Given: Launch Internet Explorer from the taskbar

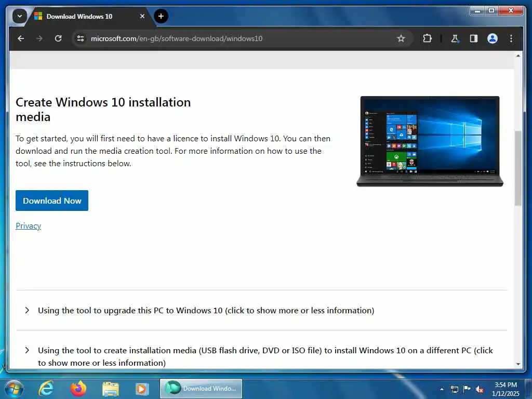Looking at the screenshot, I should click(46, 389).
